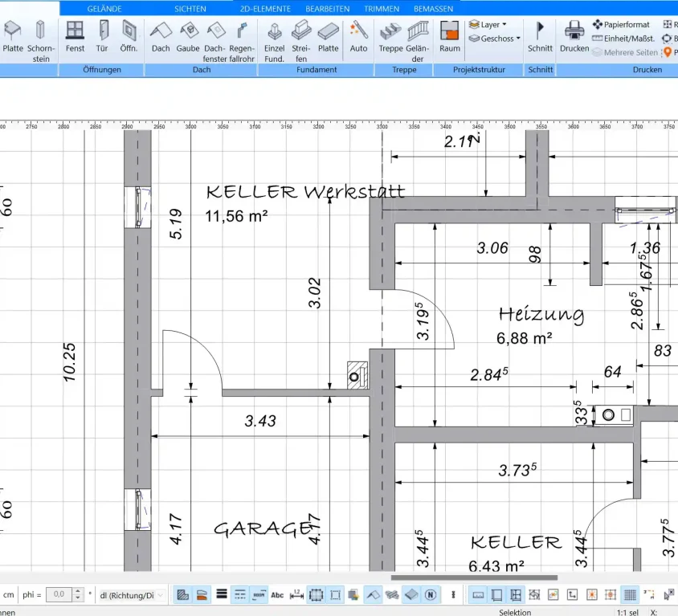Click the disabled Mehrere Seiten option
The image size is (678, 616).
625,52
